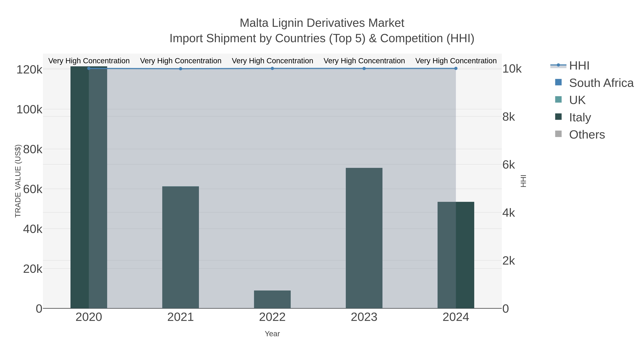Click Very High Concentration label above 2023
Viewport: 644px width, 362px height.
pyautogui.click(x=364, y=61)
